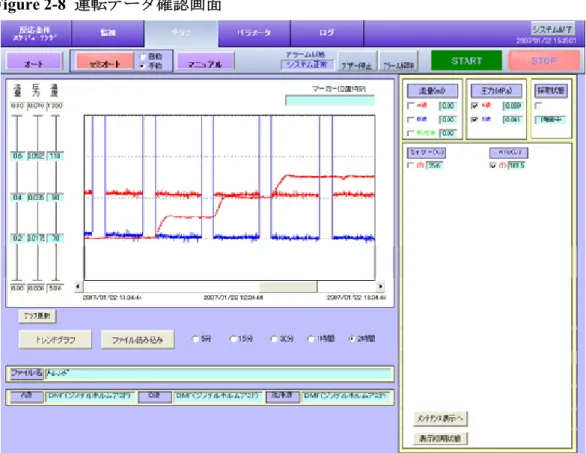Switch to the ログ tab

click(327, 33)
